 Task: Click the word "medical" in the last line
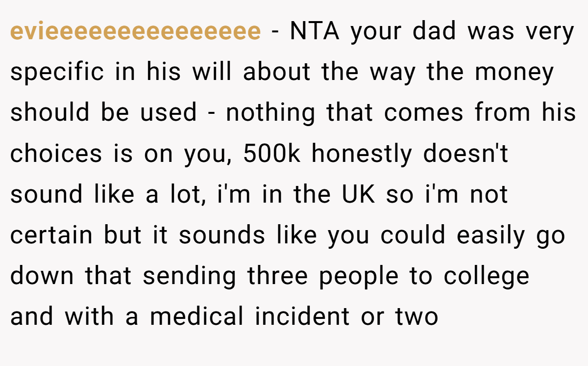pos(196,317)
